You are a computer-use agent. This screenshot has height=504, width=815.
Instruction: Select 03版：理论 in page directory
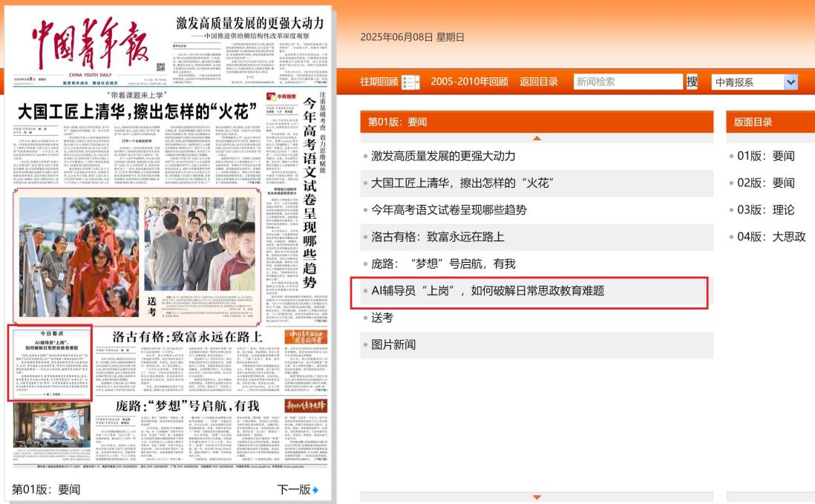click(765, 210)
